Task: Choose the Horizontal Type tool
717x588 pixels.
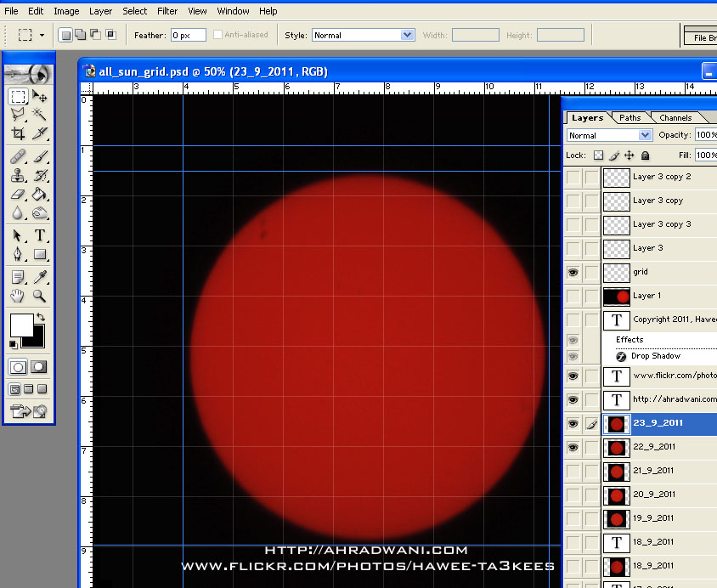Action: pyautogui.click(x=40, y=235)
